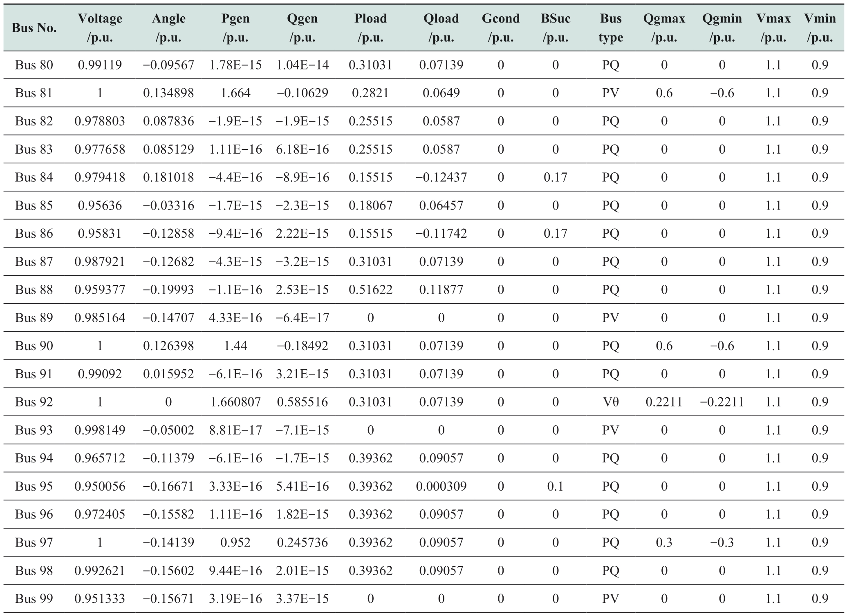Image resolution: width=847 pixels, height=616 pixels.
Task: Select the 'Bus 86' row label
Action: [34, 234]
